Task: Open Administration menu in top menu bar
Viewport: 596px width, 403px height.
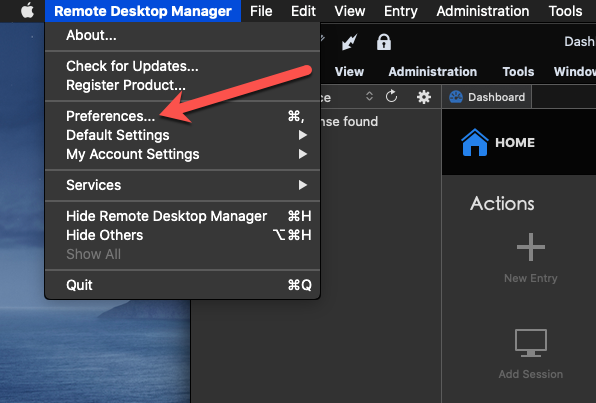Action: pyautogui.click(x=483, y=11)
